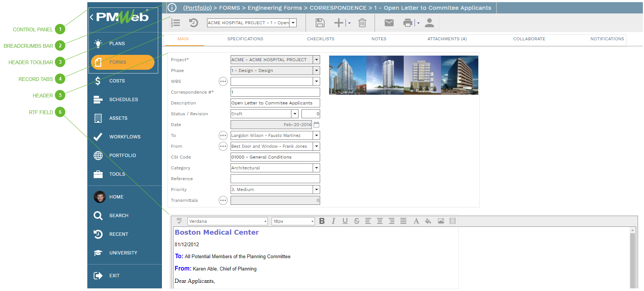Screen dimensions: 644x291
Task: Toggle Bold formatting in editor
Action: [322, 221]
